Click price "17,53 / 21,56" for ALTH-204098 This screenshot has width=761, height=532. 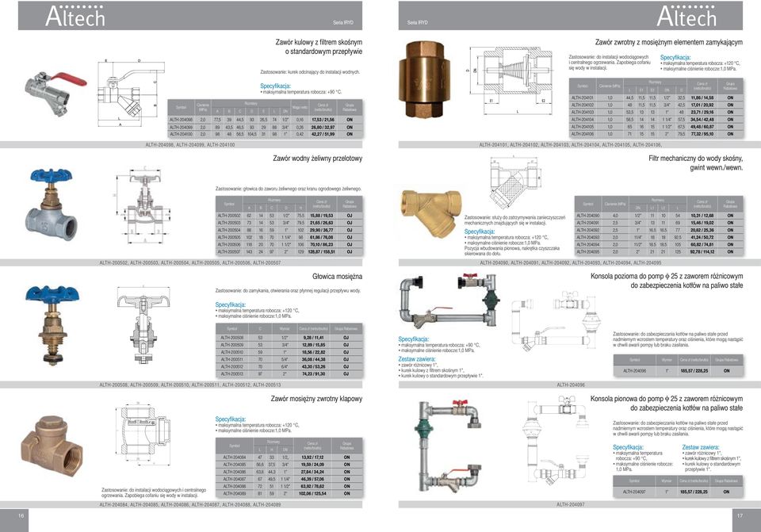point(323,120)
